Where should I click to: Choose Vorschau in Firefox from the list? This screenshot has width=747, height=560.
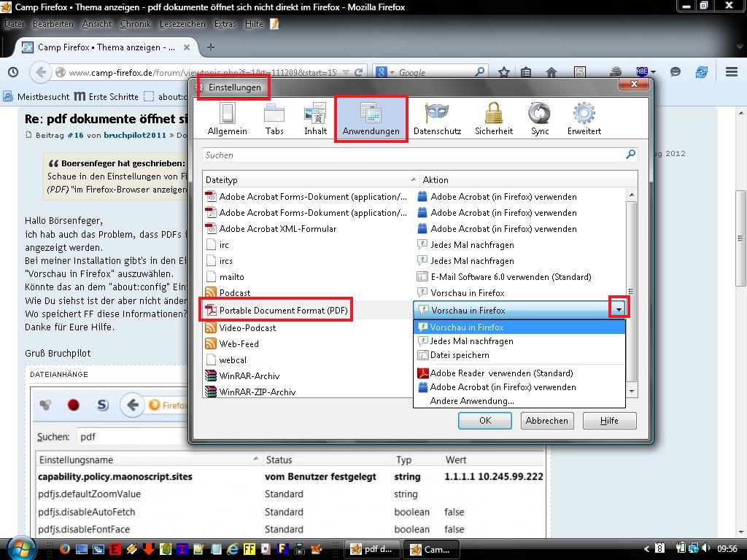click(519, 327)
